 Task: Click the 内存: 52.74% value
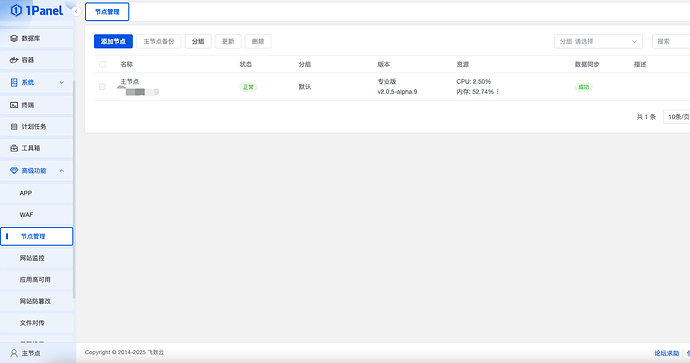tap(475, 92)
